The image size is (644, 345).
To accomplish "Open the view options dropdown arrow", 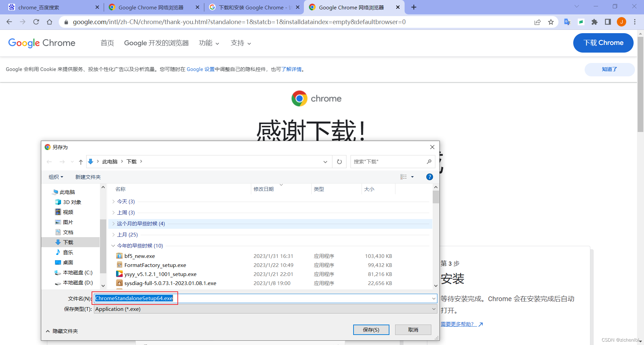I will 413,177.
